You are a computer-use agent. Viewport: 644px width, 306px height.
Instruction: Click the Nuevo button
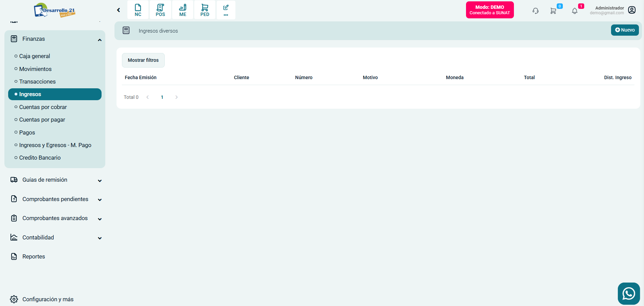[625, 30]
